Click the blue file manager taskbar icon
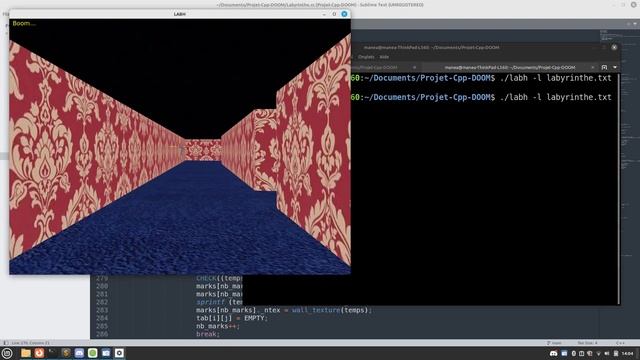This screenshot has width=640, height=360. coord(106,353)
